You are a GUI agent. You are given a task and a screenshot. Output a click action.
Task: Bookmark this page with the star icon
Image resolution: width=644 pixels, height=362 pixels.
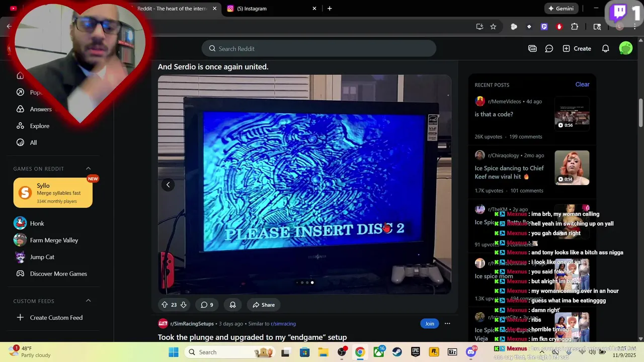click(x=493, y=27)
